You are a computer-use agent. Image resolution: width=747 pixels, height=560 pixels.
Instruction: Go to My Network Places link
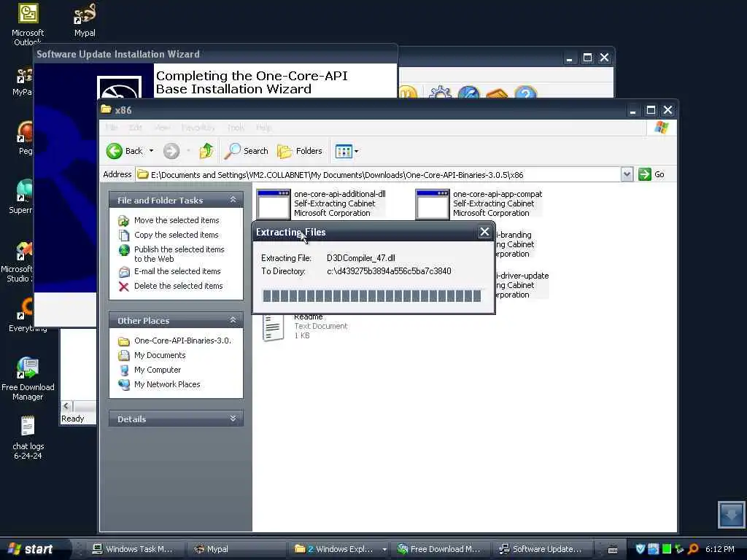[167, 384]
